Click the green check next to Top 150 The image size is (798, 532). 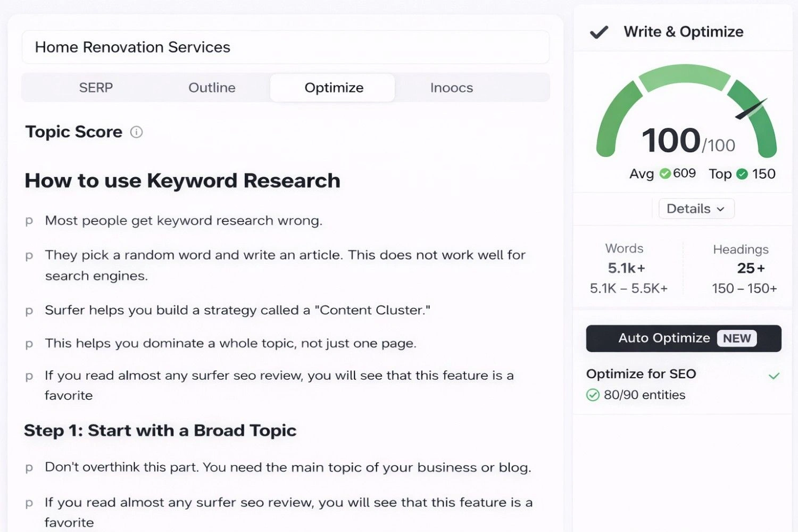(743, 174)
